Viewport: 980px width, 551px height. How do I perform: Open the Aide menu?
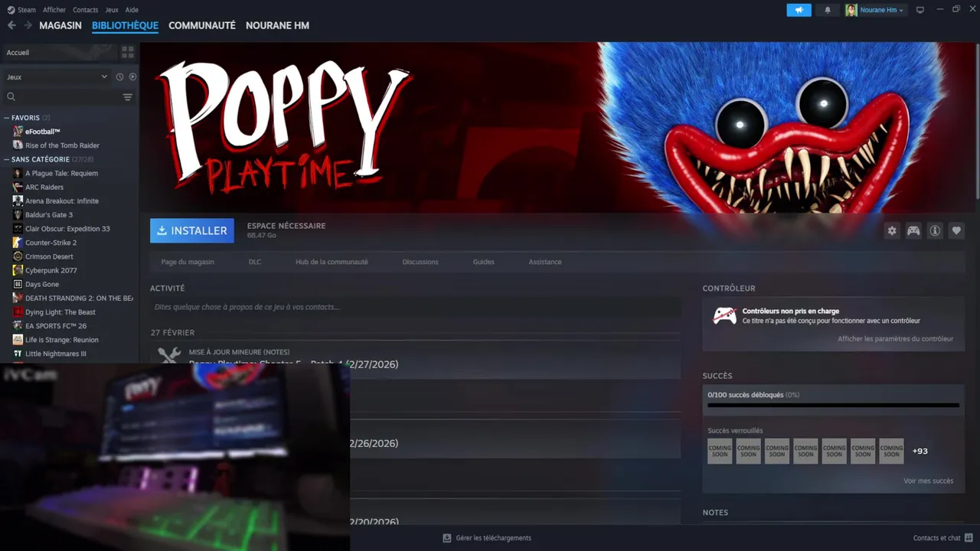click(x=132, y=10)
